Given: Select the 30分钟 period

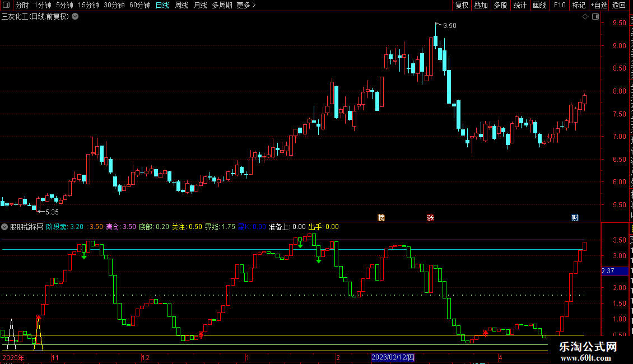Looking at the screenshot, I should pos(114,5).
